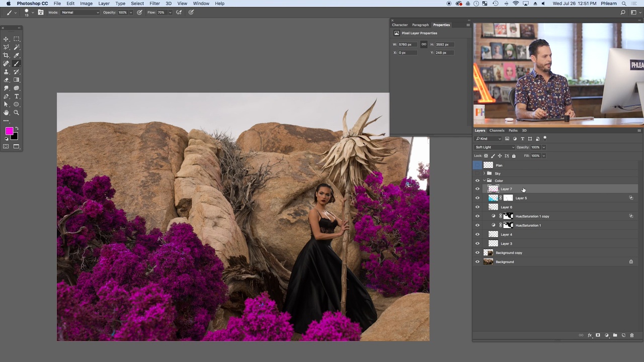
Task: Hide Hue/Saturation 1 copy layer
Action: coord(477,216)
